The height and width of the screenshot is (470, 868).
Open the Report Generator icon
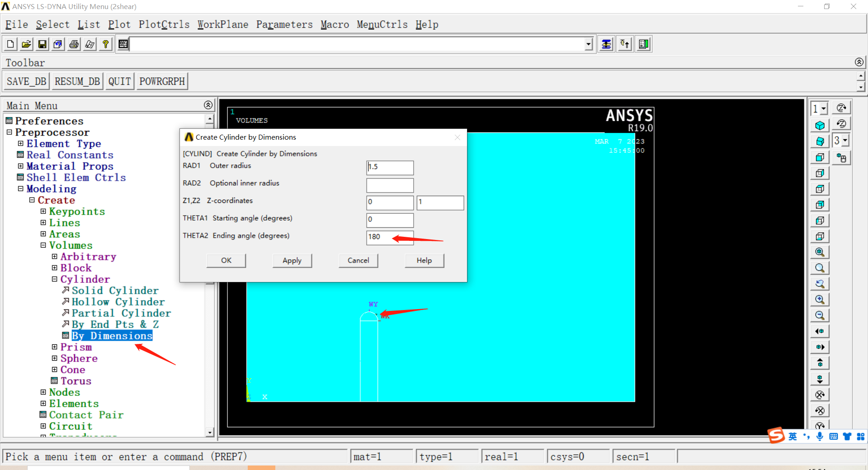90,44
